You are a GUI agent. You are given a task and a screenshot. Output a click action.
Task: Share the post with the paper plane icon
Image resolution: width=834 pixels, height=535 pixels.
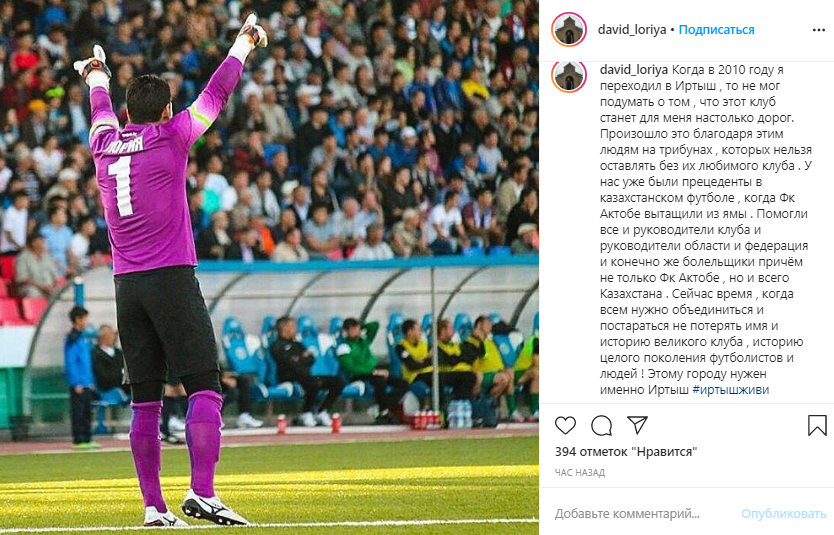click(x=637, y=425)
